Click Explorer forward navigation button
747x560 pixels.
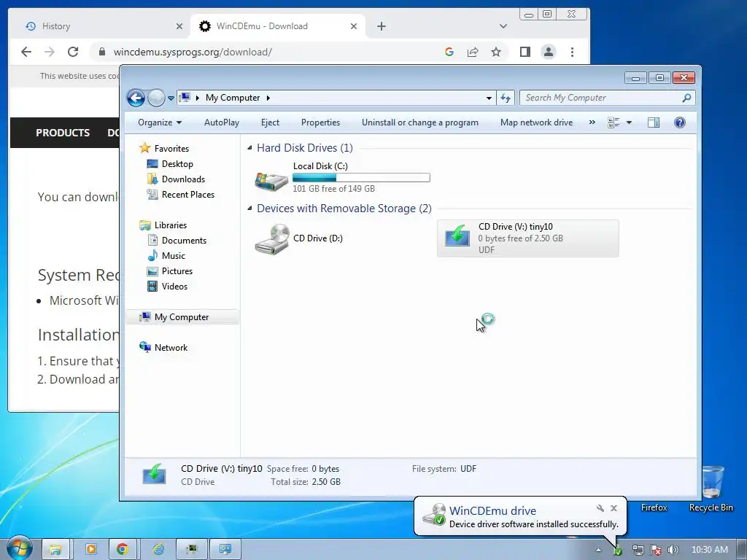156,98
